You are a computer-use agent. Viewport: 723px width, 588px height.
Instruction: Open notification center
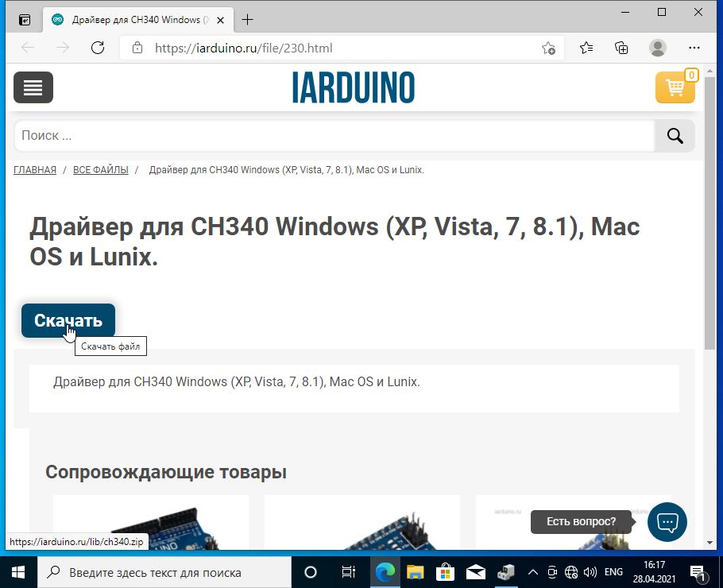click(698, 573)
